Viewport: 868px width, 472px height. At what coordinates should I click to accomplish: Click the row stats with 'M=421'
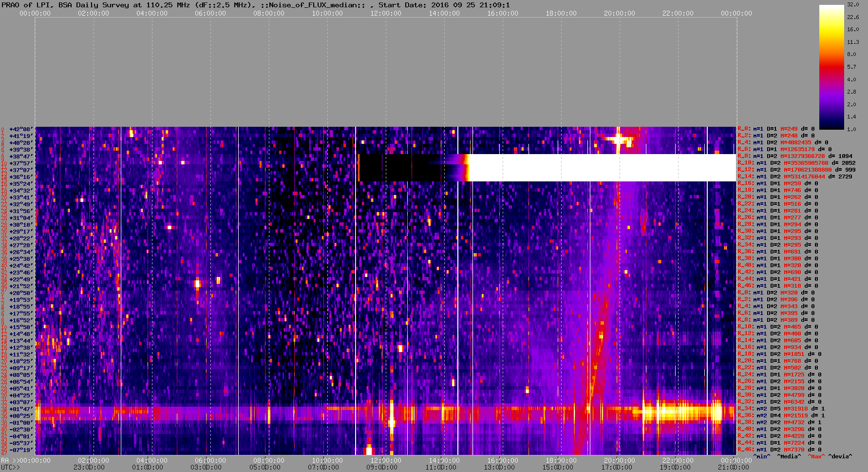click(x=778, y=279)
